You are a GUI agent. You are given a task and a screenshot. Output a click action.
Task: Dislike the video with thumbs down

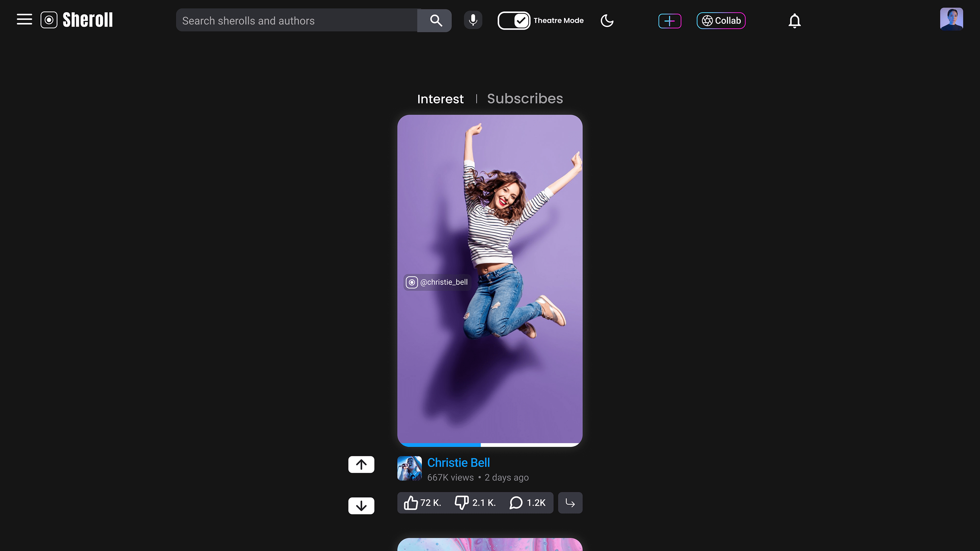tap(461, 503)
